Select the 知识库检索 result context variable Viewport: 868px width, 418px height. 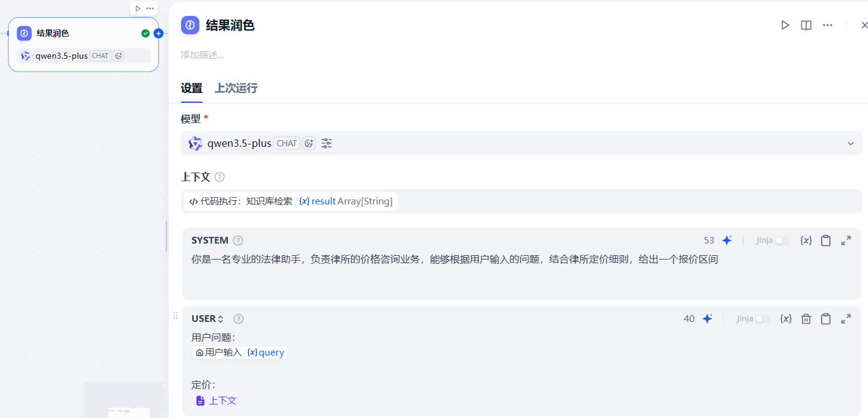point(291,201)
